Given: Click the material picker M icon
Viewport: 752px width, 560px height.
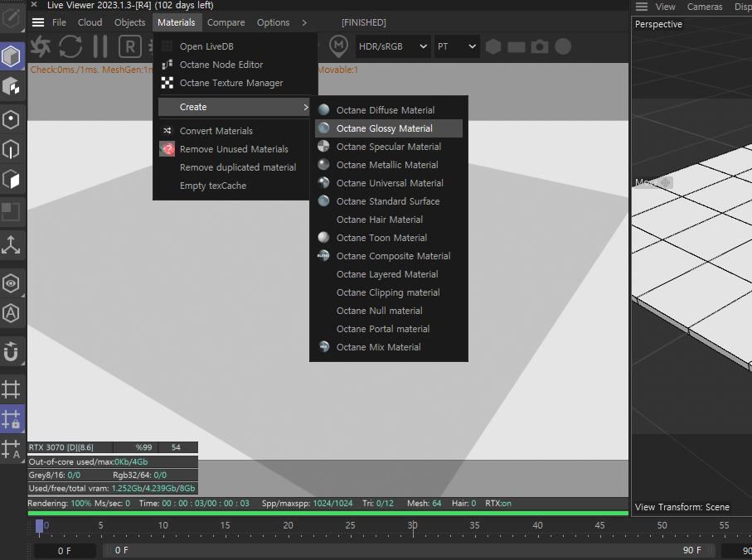Looking at the screenshot, I should (338, 46).
